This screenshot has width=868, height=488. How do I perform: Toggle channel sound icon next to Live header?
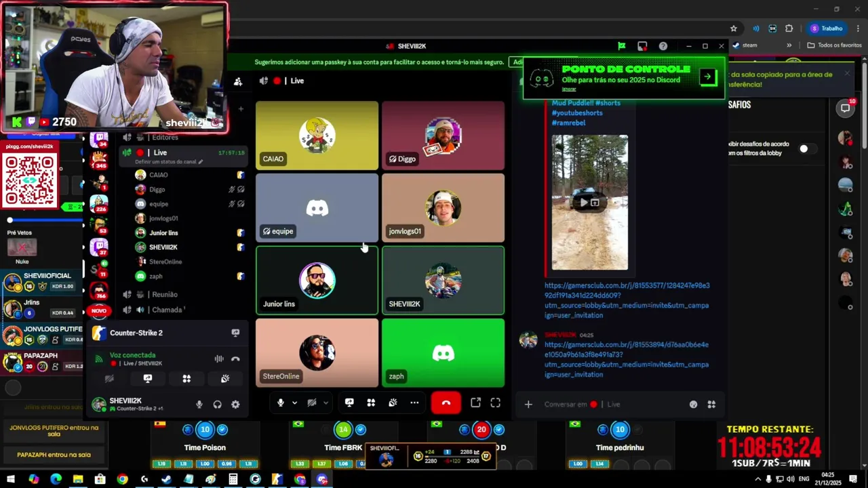[264, 81]
